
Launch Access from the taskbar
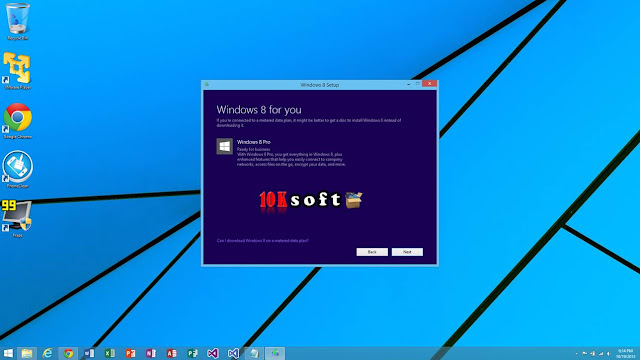[x=171, y=353]
